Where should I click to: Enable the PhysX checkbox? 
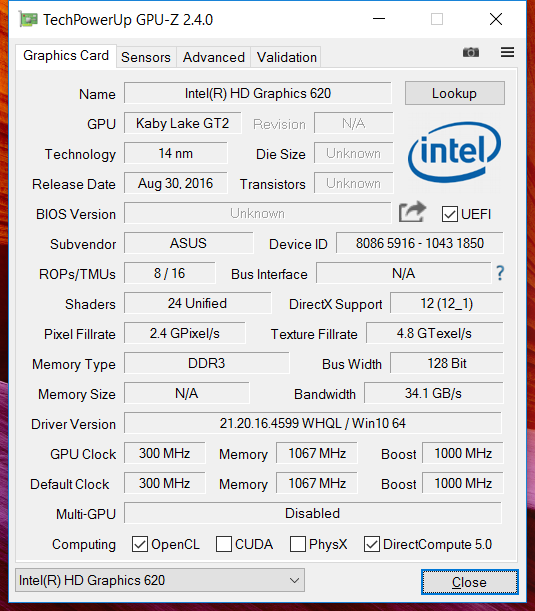pyautogui.click(x=298, y=544)
